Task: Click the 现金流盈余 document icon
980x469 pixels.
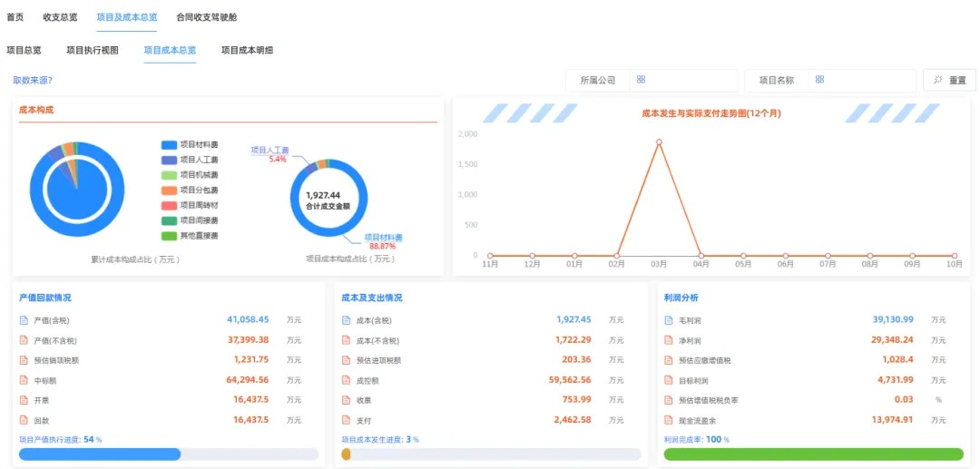Action: pyautogui.click(x=669, y=420)
